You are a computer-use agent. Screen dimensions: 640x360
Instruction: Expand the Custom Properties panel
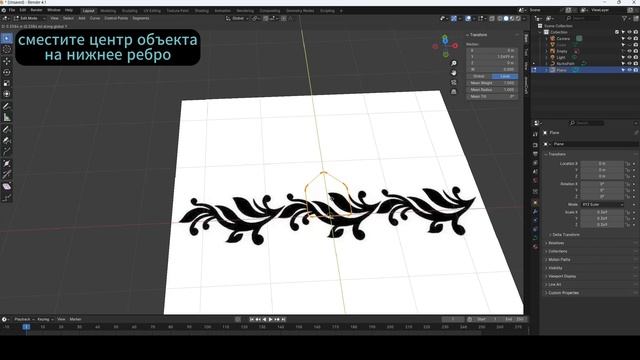tap(562, 293)
